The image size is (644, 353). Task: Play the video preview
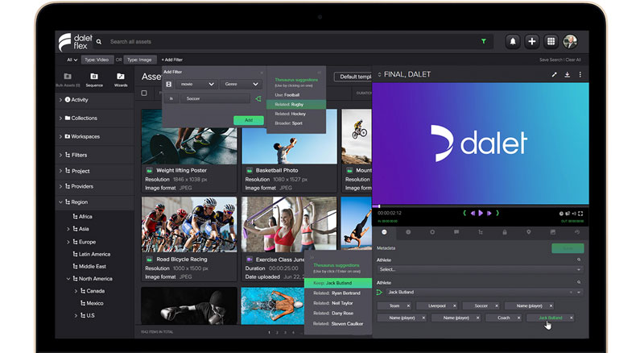pyautogui.click(x=481, y=213)
